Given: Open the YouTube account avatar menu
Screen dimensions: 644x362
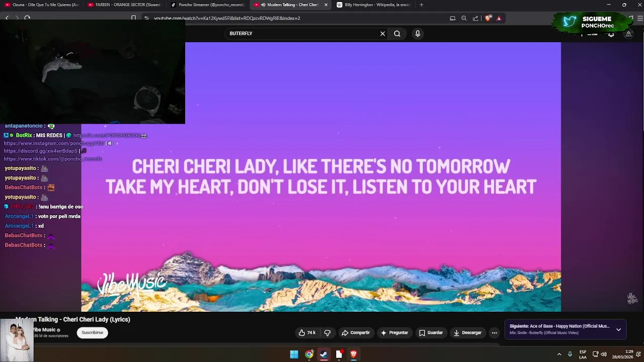Looking at the screenshot, I should tap(628, 34).
